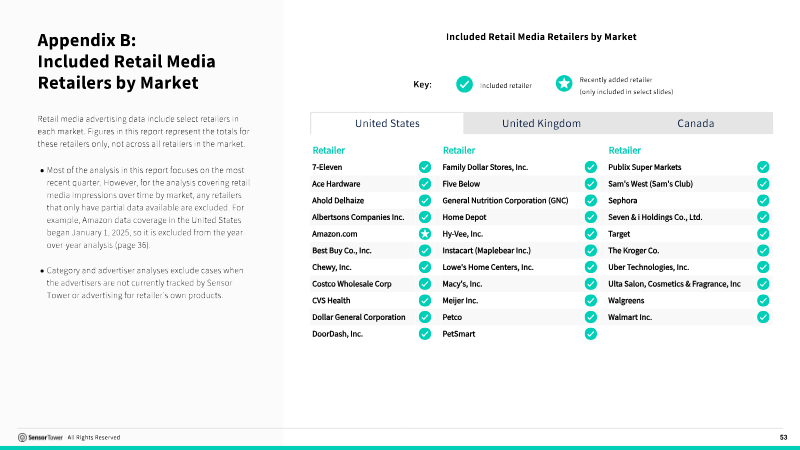Click the checkmark icon next to 7-Eleven
The width and height of the screenshot is (800, 450).
424,167
